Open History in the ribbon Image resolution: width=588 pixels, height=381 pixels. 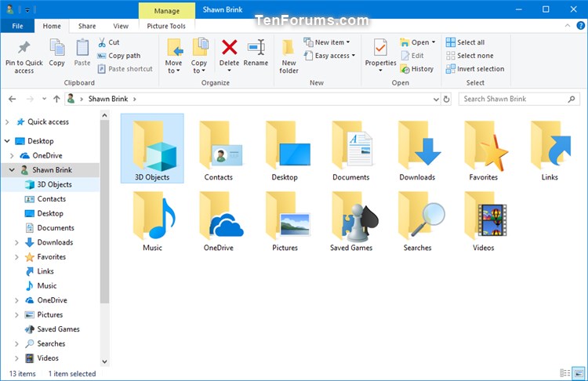coord(417,69)
